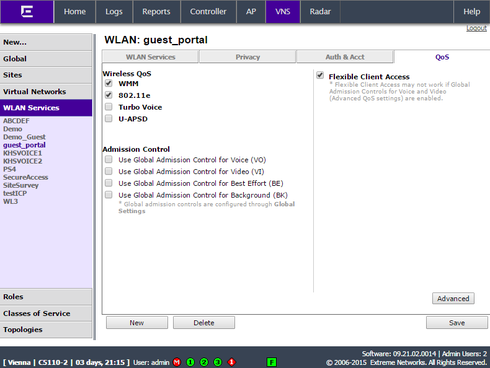Open the AP menu
Viewport: 490px width, 368px height.
tap(251, 12)
